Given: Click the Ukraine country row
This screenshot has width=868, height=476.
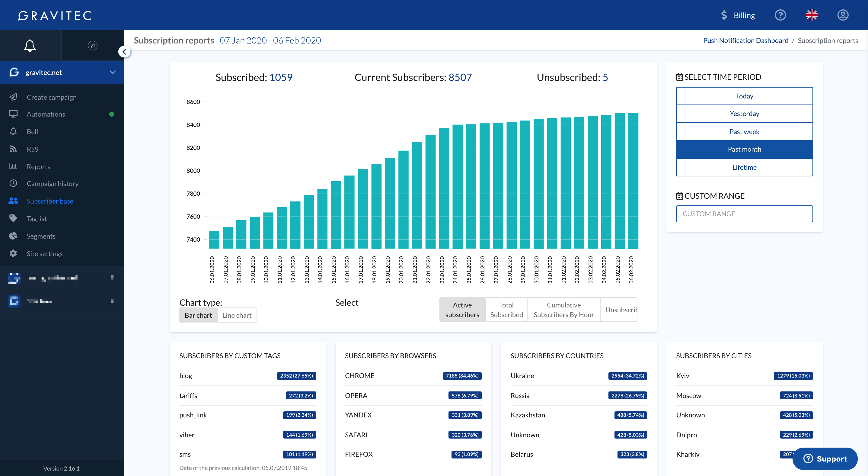Looking at the screenshot, I should (579, 376).
